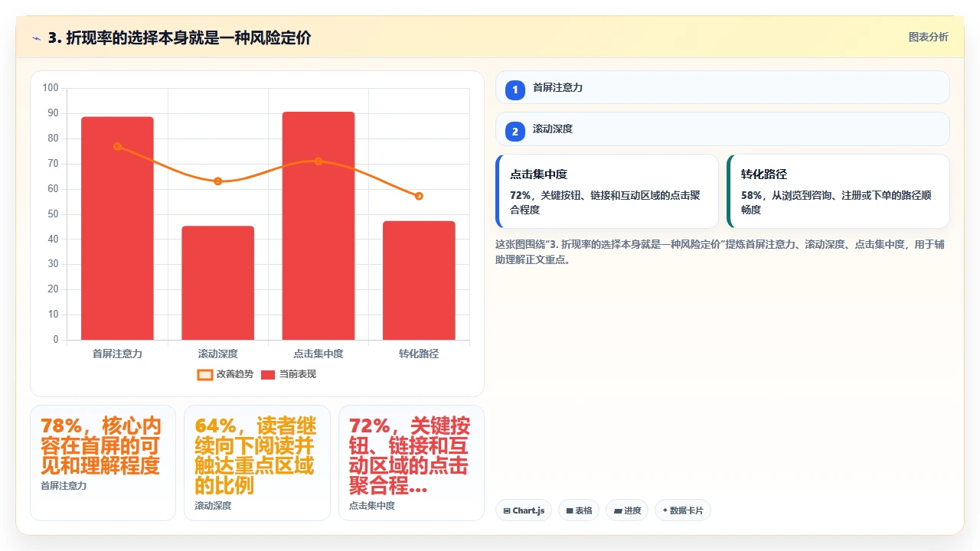Click the 进度 tag
The width and height of the screenshot is (980, 551).
click(627, 510)
